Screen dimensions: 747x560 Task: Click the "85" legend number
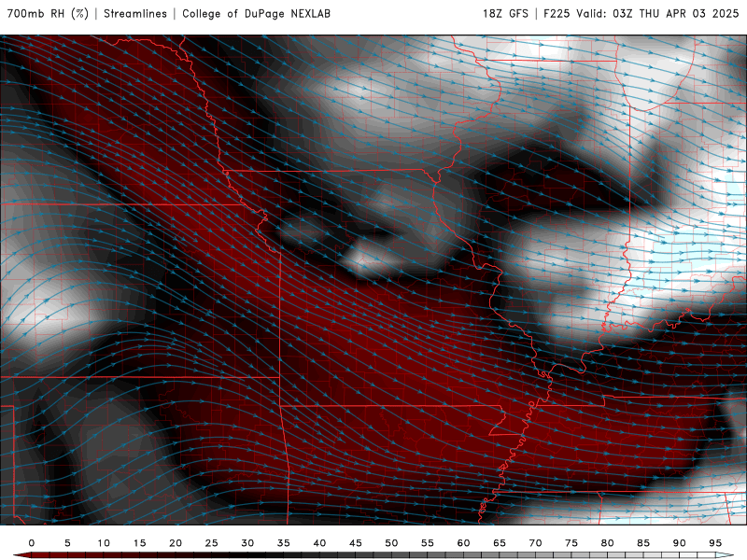coord(643,543)
